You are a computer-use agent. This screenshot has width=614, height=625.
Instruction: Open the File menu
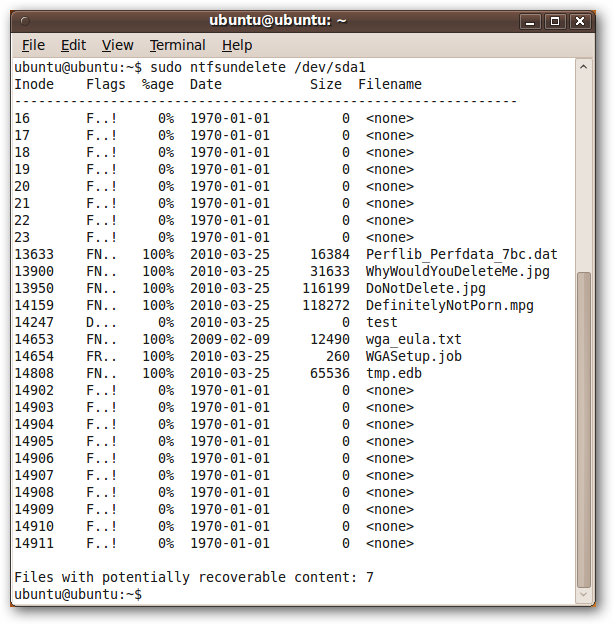[x=33, y=45]
